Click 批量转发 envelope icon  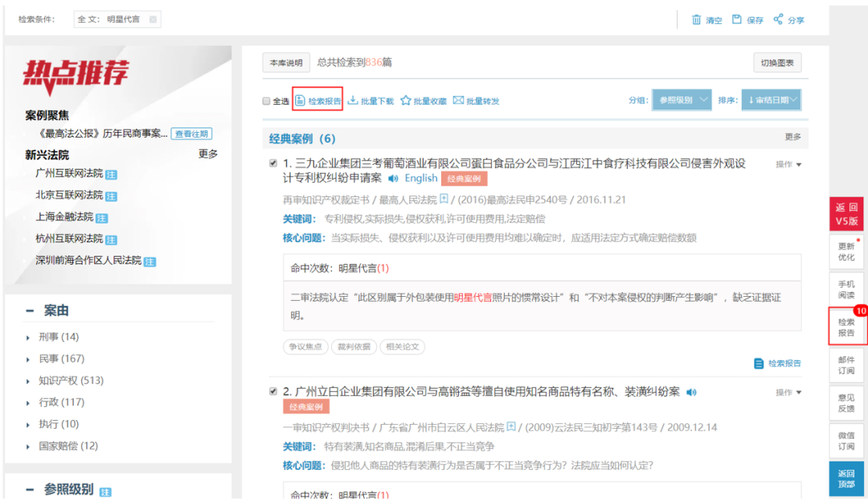(x=458, y=101)
